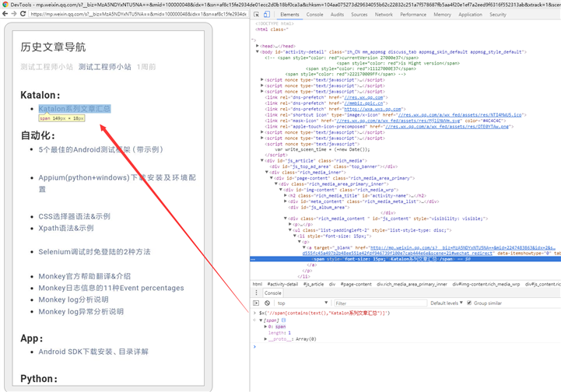Collapse the [span] console result
Screen dimensions: 561x392
(x=261, y=320)
